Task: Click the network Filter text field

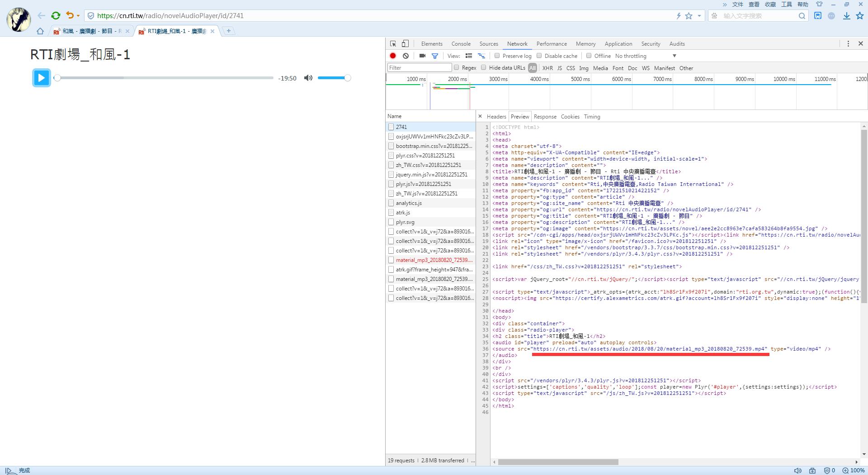Action: (419, 68)
